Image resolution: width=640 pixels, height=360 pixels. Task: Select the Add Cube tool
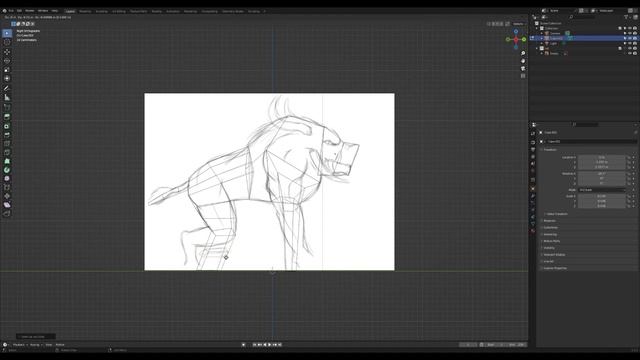[7, 107]
